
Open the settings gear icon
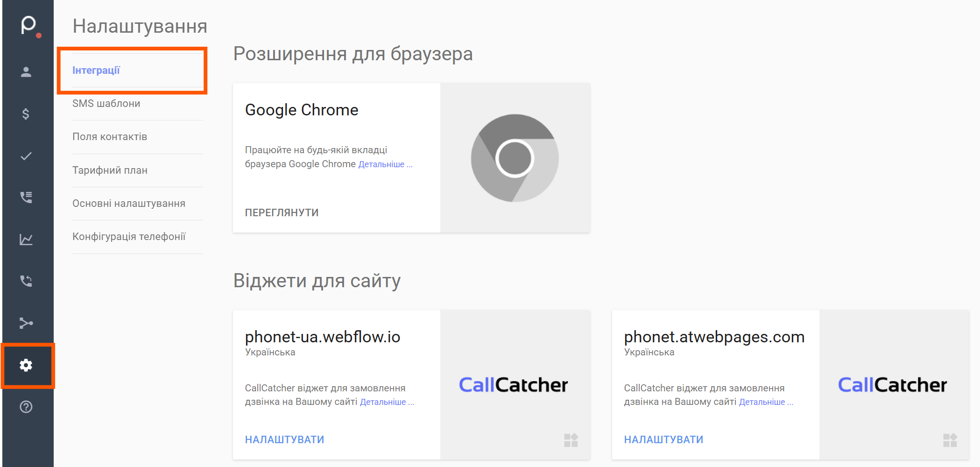(26, 365)
